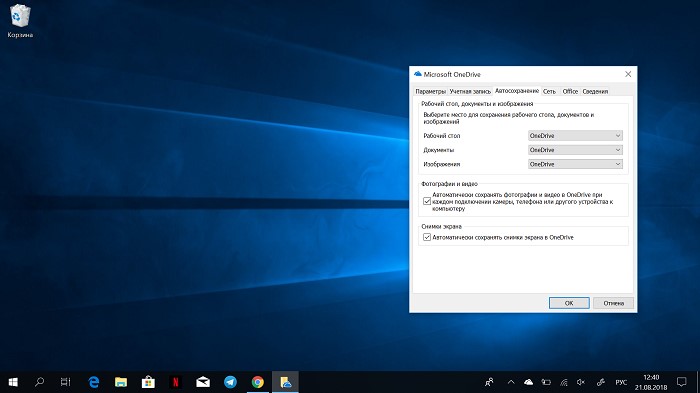Image resolution: width=700 pixels, height=393 pixels.
Task: Launch Telegram from taskbar
Action: tap(230, 382)
